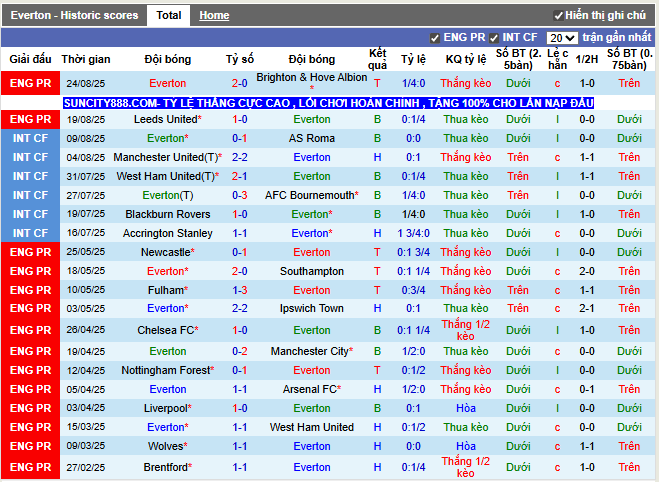Screen dimensions: 659x482
Task: Click trận gần nhất label
Action: (617, 38)
